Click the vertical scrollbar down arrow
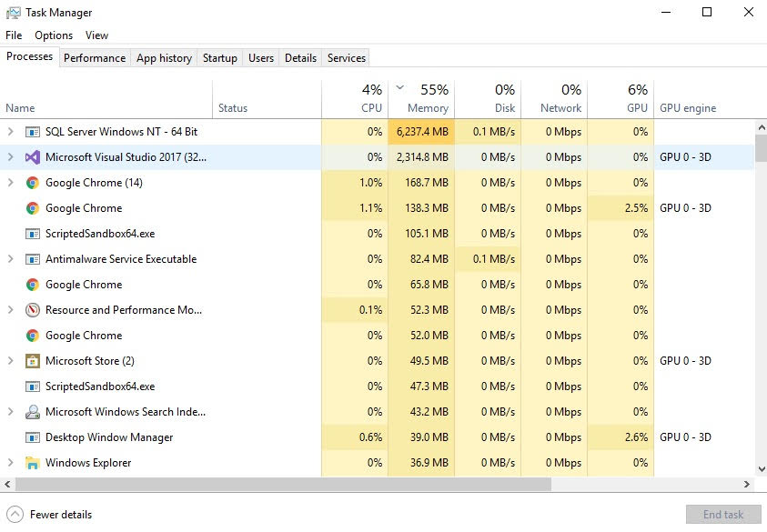This screenshot has height=532, width=767. [x=761, y=470]
